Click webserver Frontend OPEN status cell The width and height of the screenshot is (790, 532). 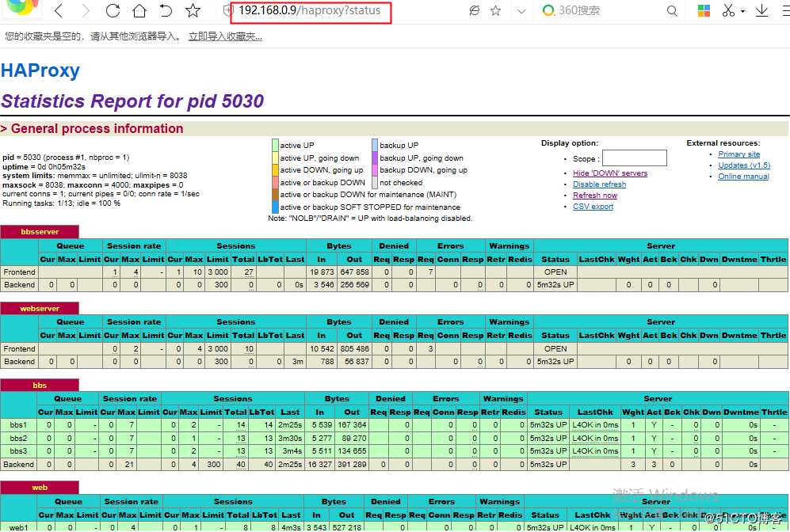pos(555,348)
